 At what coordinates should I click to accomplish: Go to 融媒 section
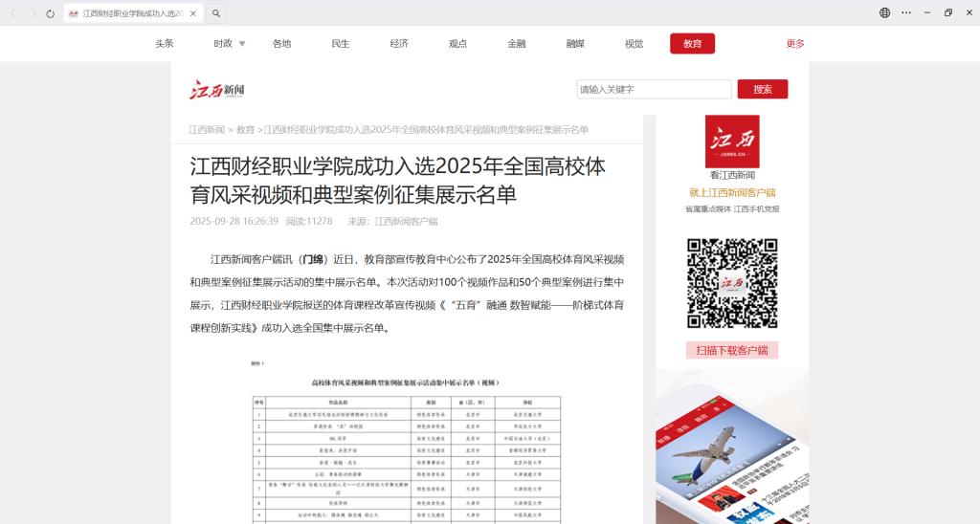(575, 44)
